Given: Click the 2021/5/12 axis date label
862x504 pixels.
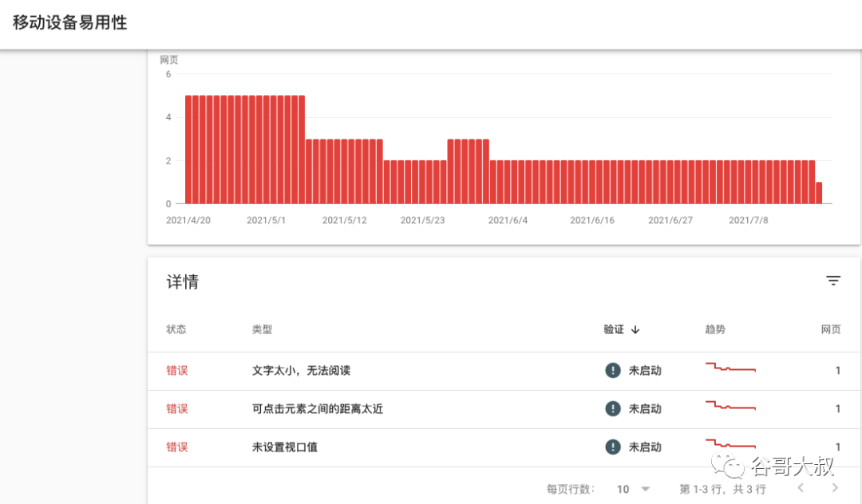Looking at the screenshot, I should (344, 220).
